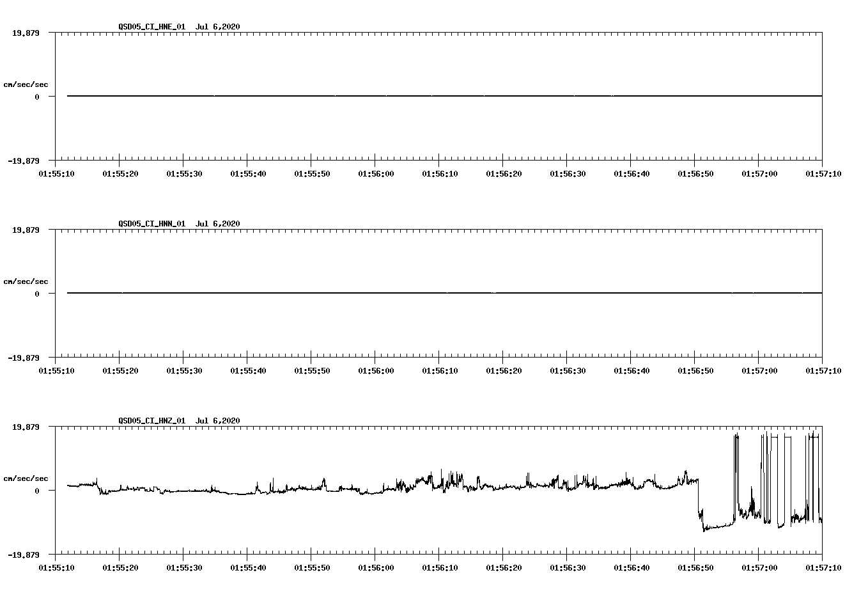Pick the 01:55:20 time label under HNN chart

[120, 370]
